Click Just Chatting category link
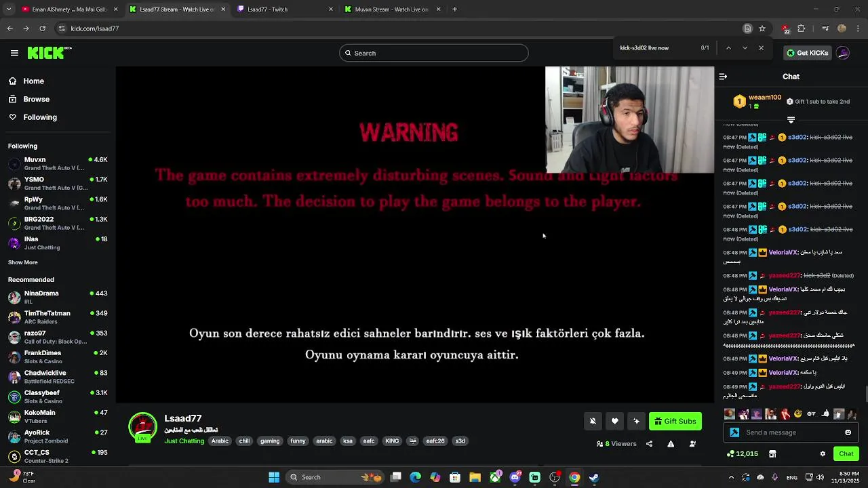 [184, 441]
